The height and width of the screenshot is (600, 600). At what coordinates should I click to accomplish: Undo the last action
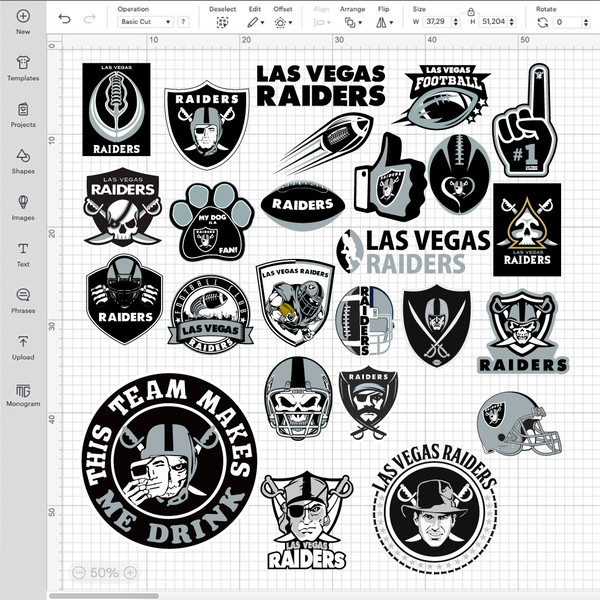[64, 18]
